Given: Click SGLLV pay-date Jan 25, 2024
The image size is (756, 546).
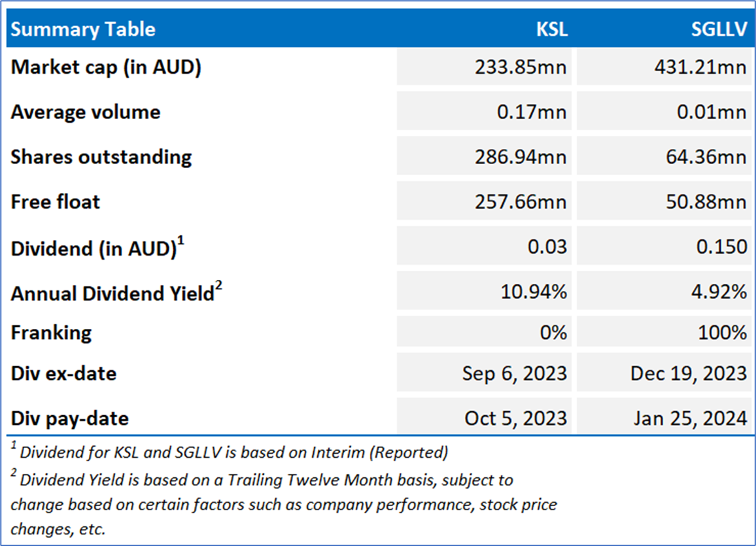Looking at the screenshot, I should [x=689, y=418].
